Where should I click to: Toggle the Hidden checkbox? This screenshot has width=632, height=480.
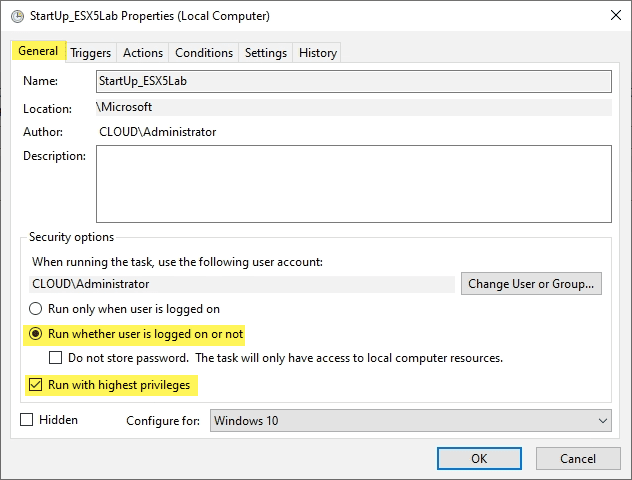coord(27,420)
